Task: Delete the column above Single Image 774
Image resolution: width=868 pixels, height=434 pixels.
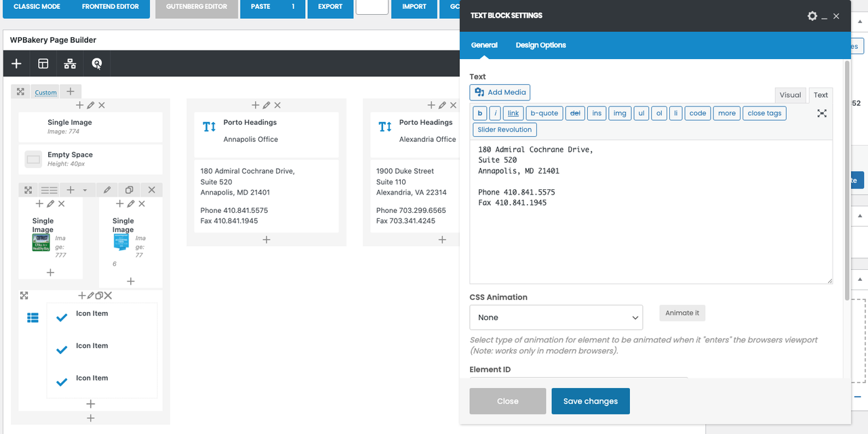Action: pyautogui.click(x=102, y=105)
